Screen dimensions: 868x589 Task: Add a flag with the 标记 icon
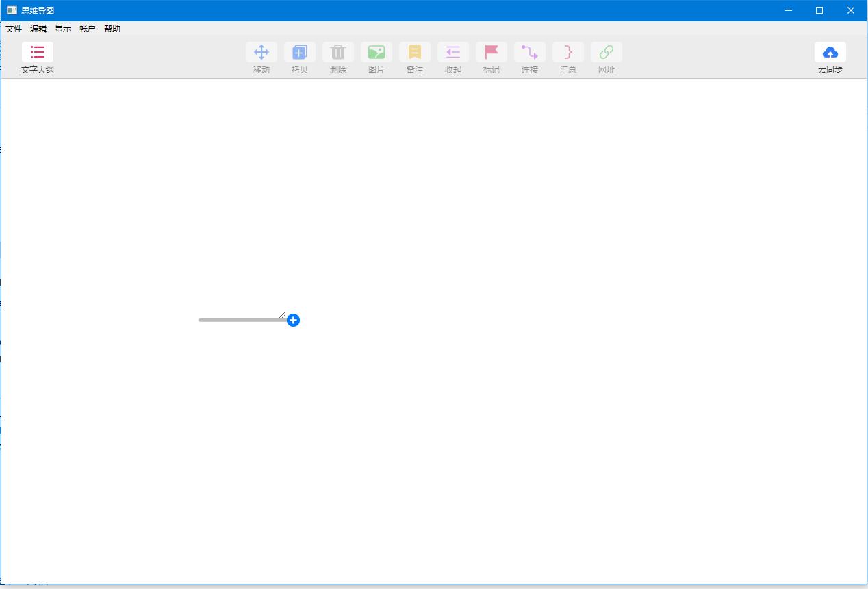[491, 52]
